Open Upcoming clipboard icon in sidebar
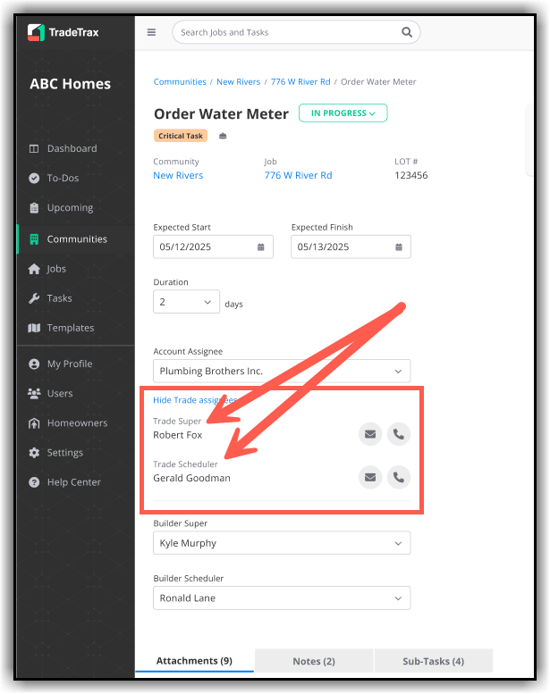The image size is (550, 694). pyautogui.click(x=34, y=208)
